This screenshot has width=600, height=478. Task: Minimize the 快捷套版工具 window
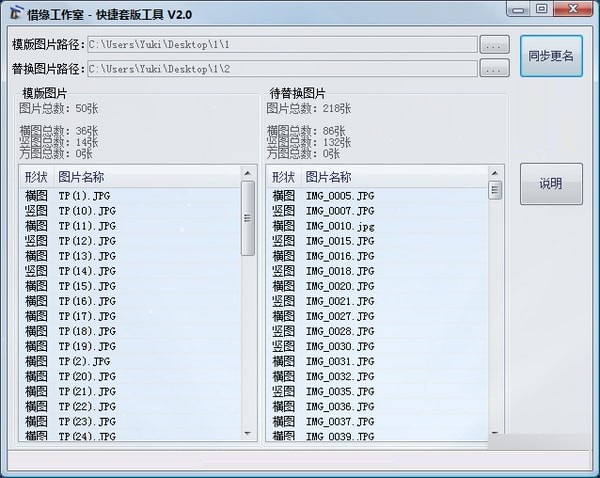click(518, 8)
